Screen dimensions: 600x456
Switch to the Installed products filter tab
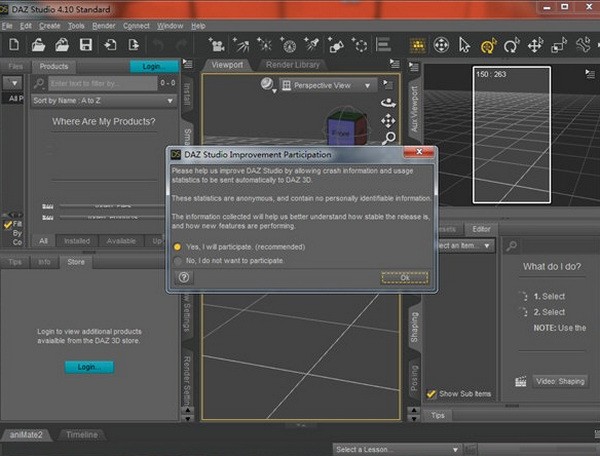(77, 241)
